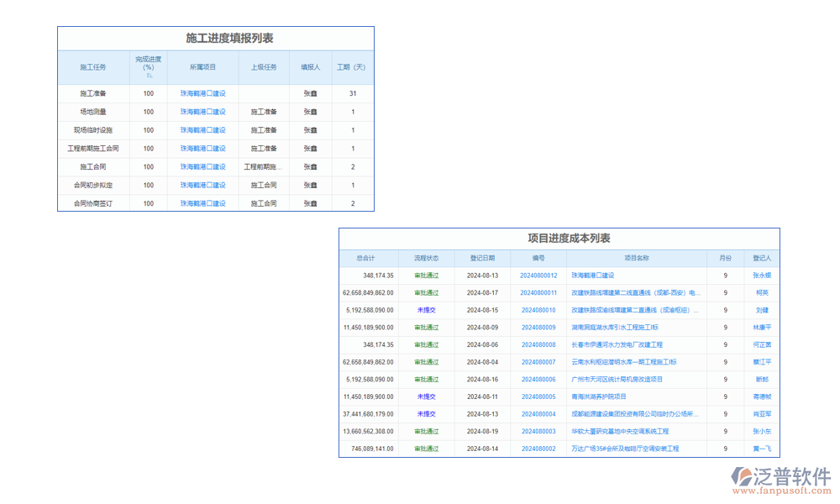Select the 工期（天） column header
This screenshot has height=504, width=840.
coord(352,67)
